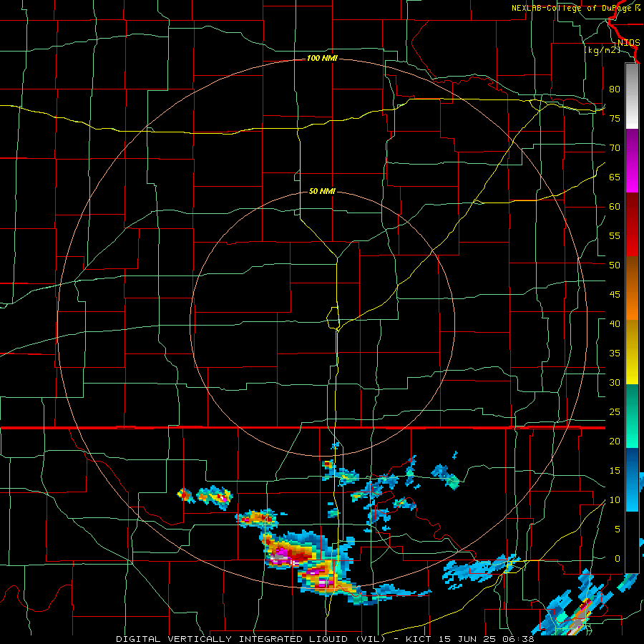Pick the green-teal segment of the color bar
Image resolution: width=644 pixels, height=644 pixels.
[x=632, y=416]
